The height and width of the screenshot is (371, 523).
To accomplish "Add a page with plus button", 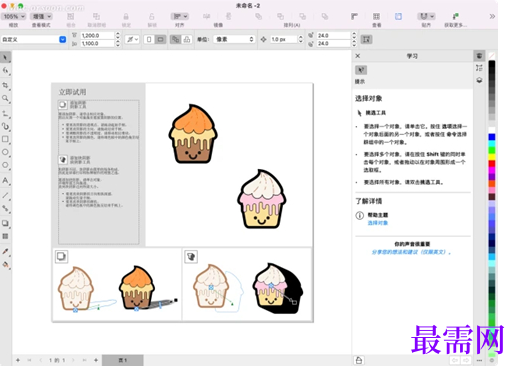I will [96, 360].
